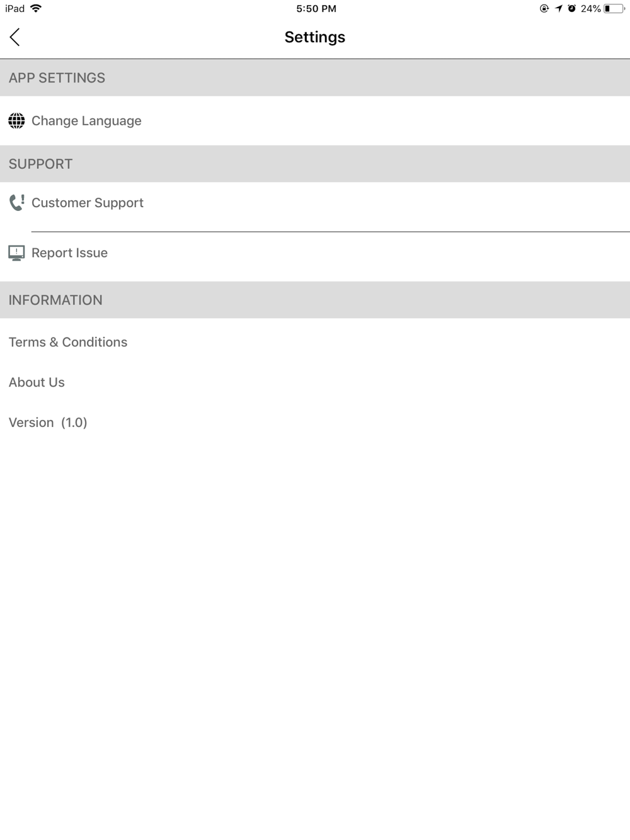The image size is (630, 840).
Task: Open Change Language setting
Action: click(315, 121)
